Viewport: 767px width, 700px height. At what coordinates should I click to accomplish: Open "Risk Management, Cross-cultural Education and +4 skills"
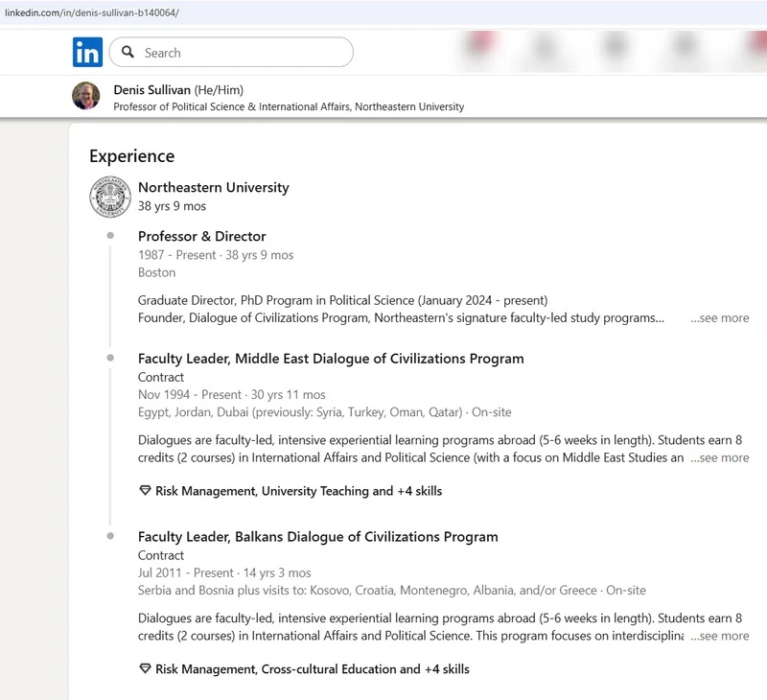click(312, 669)
